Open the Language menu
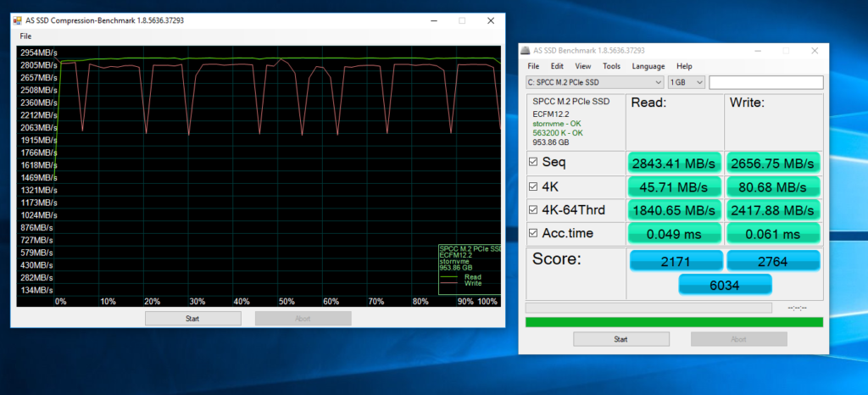 point(648,66)
